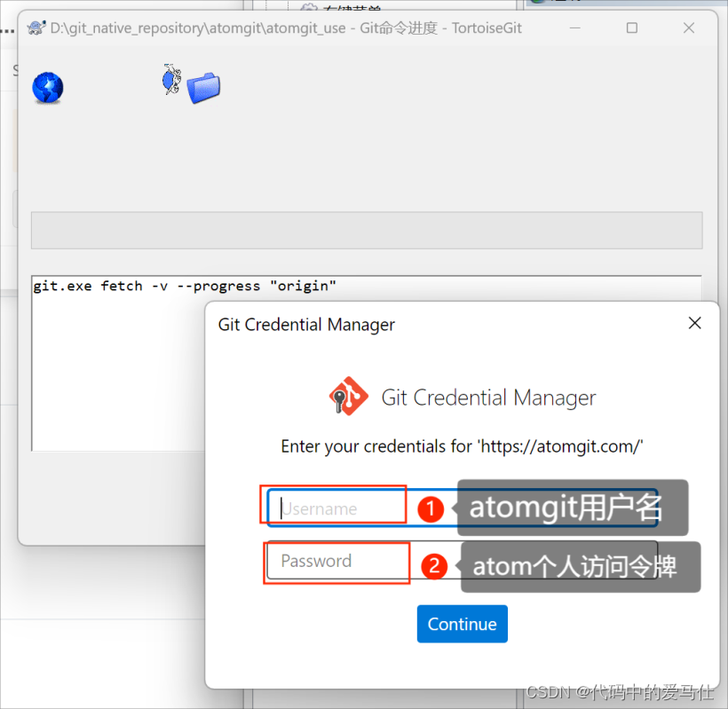Click the blue folder icon in TortoiseGit
Image resolution: width=728 pixels, height=709 pixels.
pos(203,88)
